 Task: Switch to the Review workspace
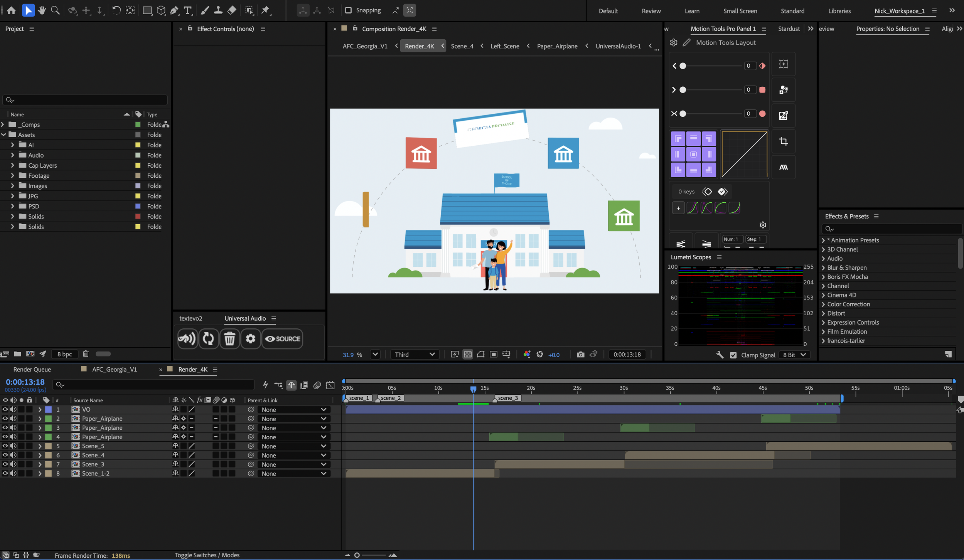[x=651, y=11]
